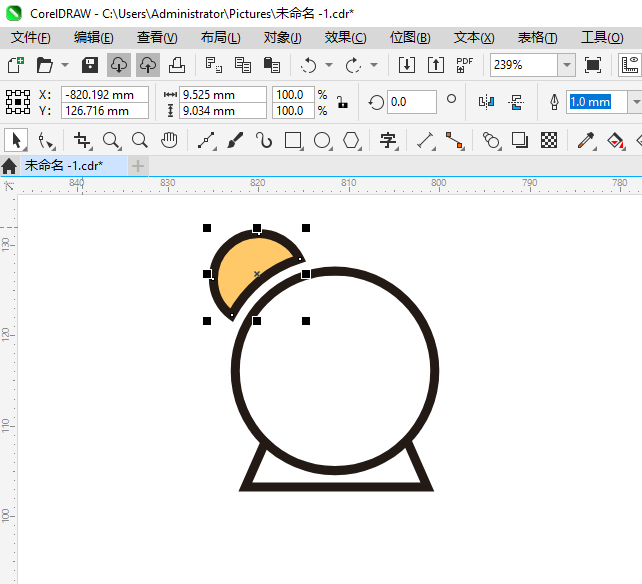This screenshot has width=642, height=584.
Task: Add a new document tab with plus
Action: (x=138, y=165)
